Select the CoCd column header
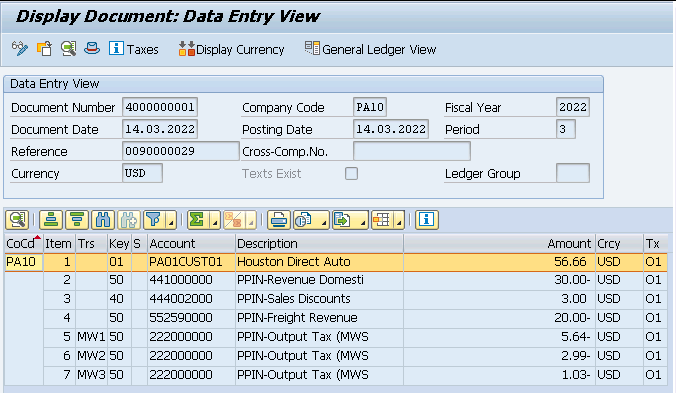 (24, 243)
